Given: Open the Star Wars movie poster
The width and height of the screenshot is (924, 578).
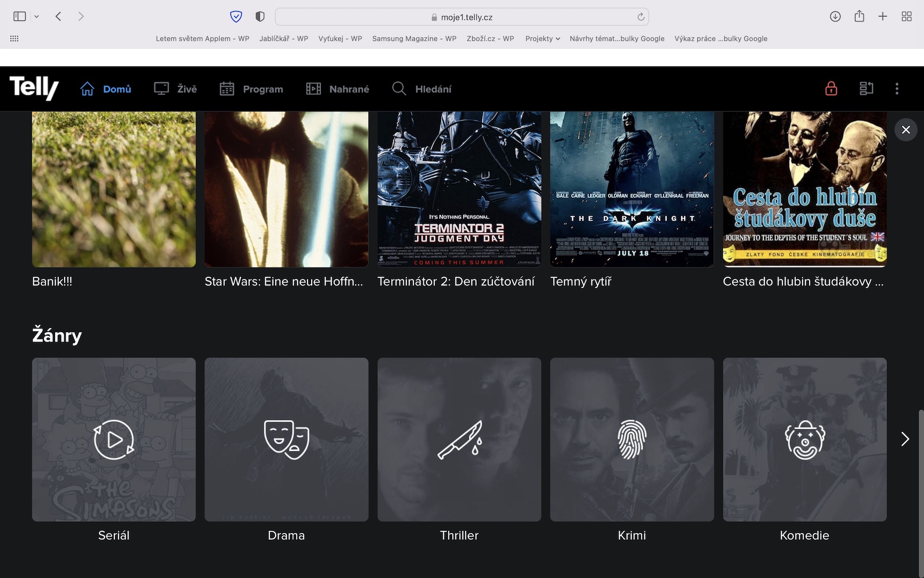Looking at the screenshot, I should 287,189.
